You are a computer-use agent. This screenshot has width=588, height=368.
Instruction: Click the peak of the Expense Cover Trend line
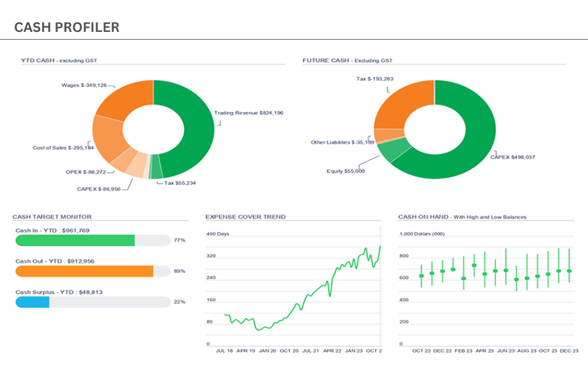[380, 246]
